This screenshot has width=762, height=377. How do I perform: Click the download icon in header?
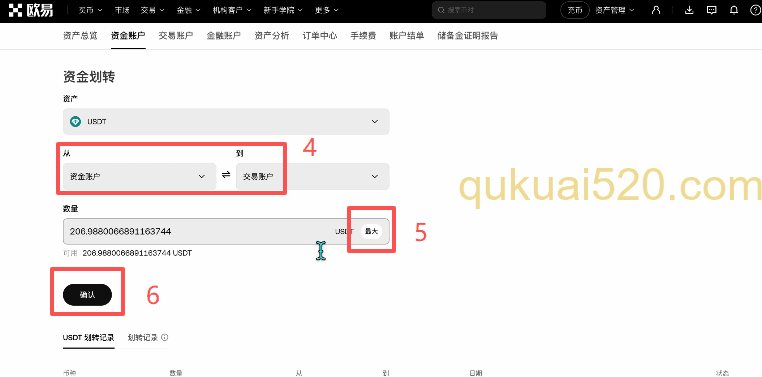pyautogui.click(x=689, y=10)
